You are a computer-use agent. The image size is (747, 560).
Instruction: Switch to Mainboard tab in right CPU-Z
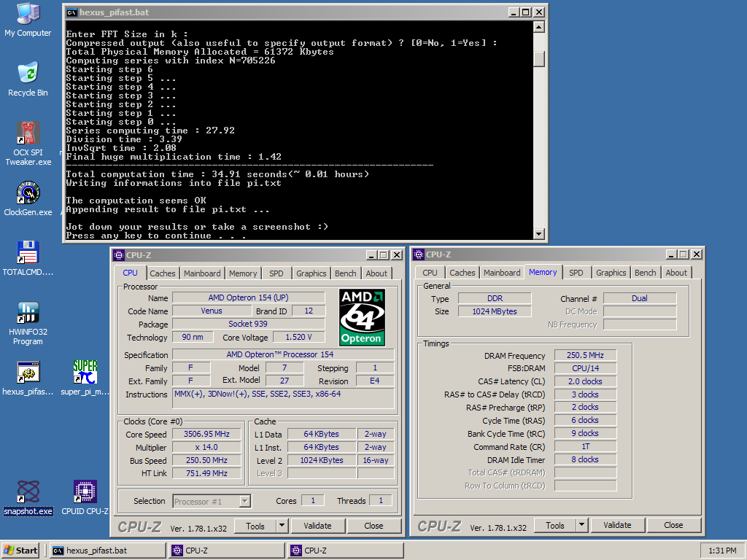[502, 273]
